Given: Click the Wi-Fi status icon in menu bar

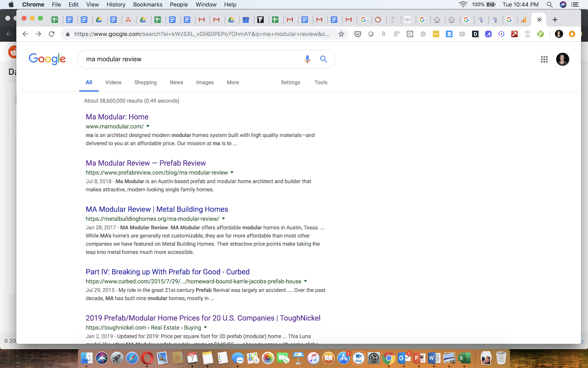Looking at the screenshot, I should tap(463, 4).
